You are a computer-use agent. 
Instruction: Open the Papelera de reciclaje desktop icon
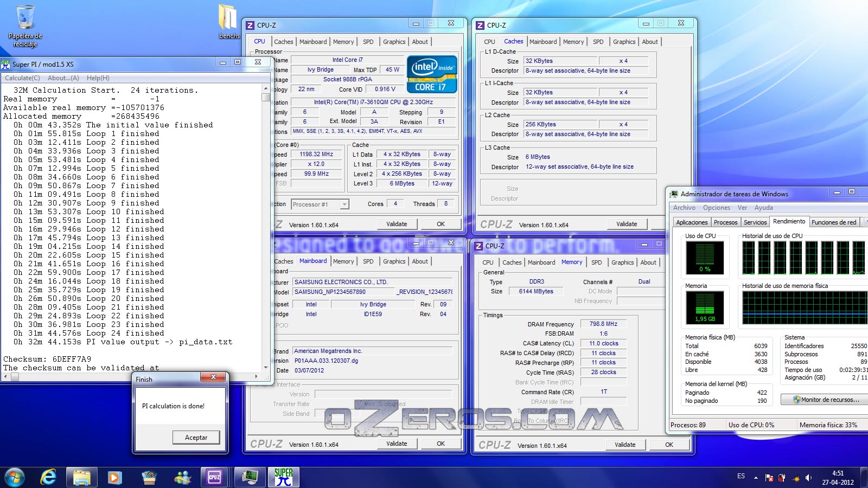click(25, 26)
